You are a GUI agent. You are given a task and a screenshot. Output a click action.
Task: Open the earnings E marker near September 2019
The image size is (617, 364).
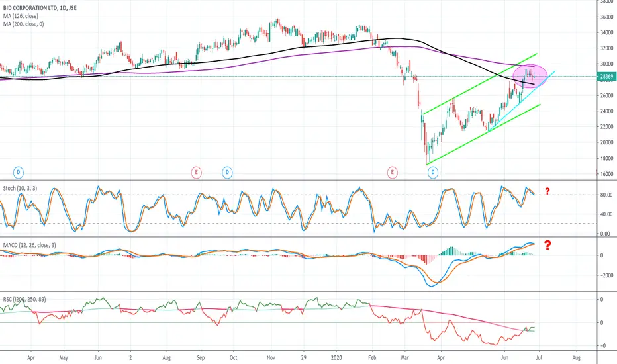coord(196,172)
